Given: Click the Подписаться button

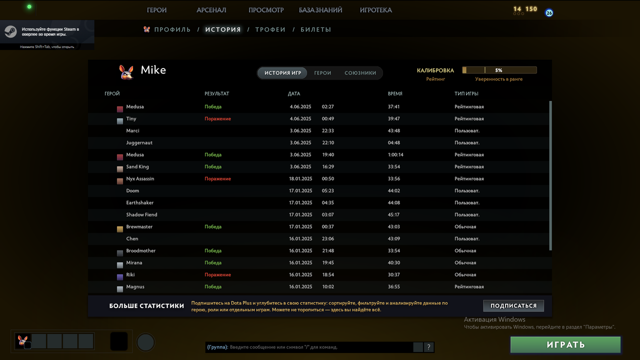Looking at the screenshot, I should (513, 306).
